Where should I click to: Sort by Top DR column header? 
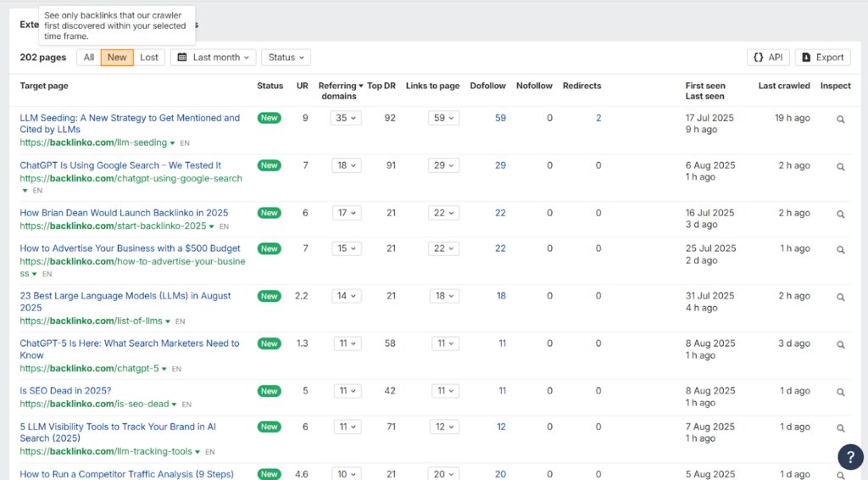[x=381, y=86]
